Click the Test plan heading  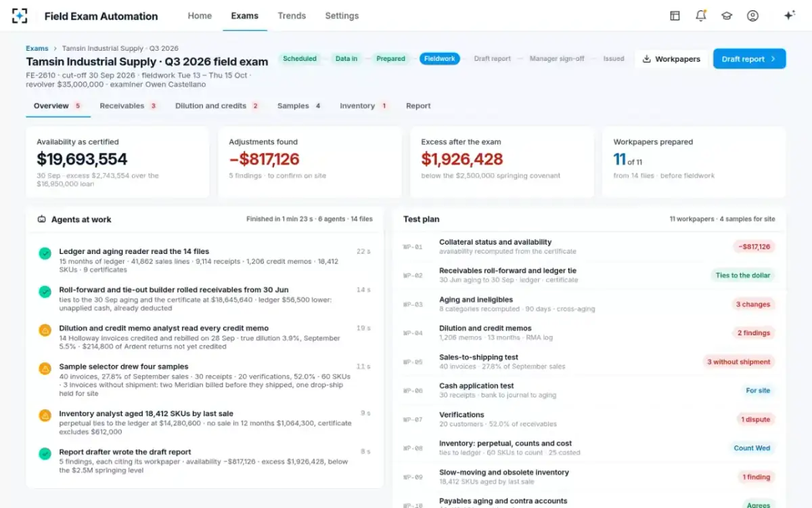tap(422, 219)
